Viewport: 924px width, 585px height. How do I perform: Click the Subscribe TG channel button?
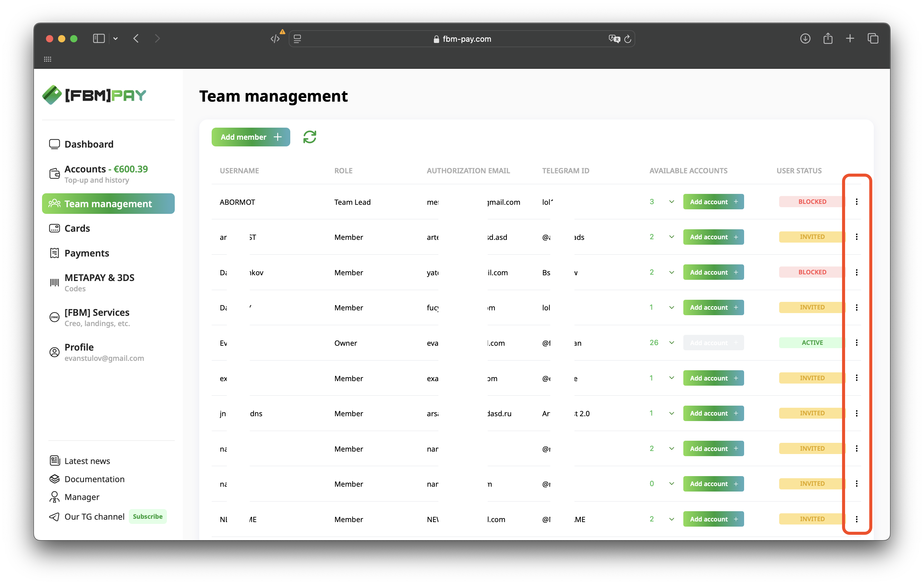point(147,516)
